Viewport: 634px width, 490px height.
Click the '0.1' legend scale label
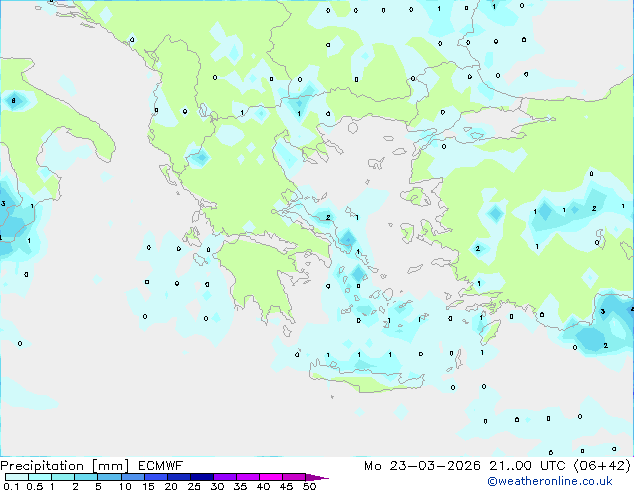11,486
